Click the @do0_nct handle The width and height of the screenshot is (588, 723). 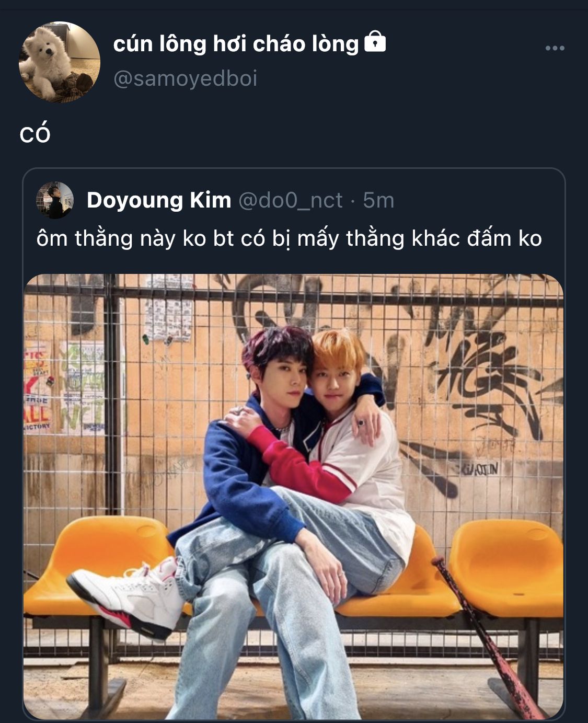[x=291, y=200]
